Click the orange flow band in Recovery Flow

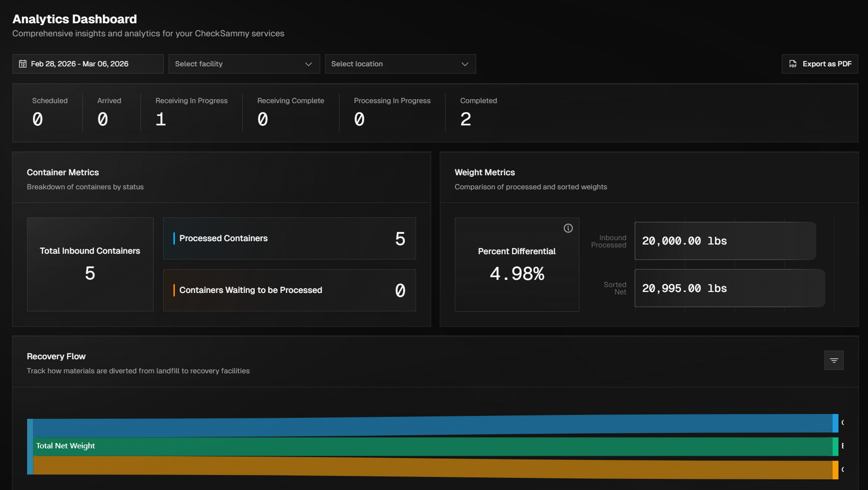coord(431,467)
